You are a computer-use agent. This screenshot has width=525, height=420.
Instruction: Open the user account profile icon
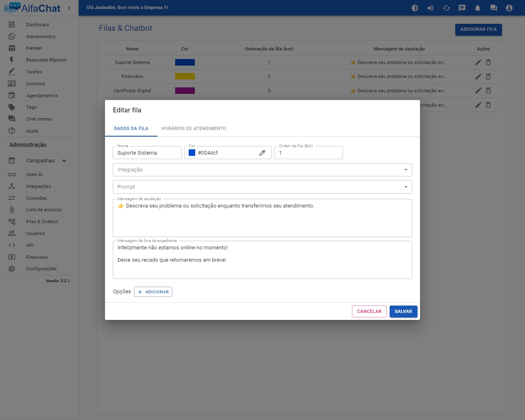(x=509, y=8)
